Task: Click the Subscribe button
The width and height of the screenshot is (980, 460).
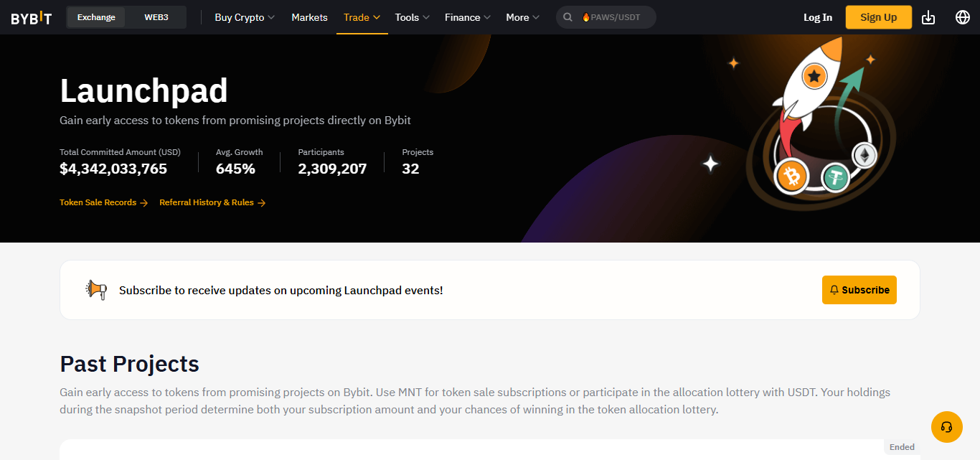Action: [x=859, y=290]
